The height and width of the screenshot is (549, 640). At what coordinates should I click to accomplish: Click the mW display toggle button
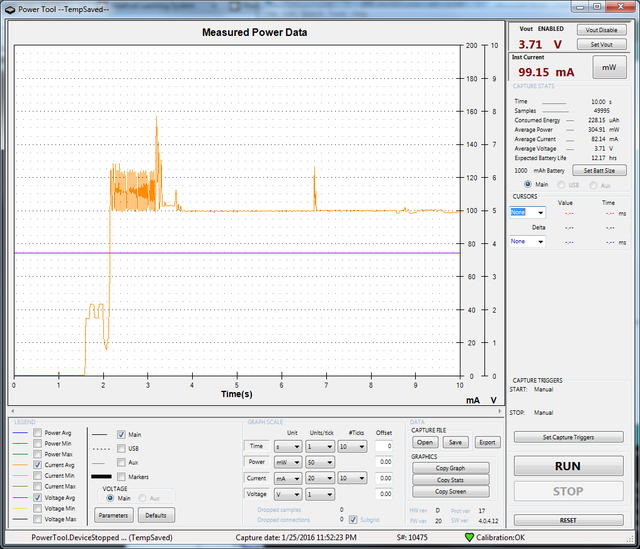(608, 66)
